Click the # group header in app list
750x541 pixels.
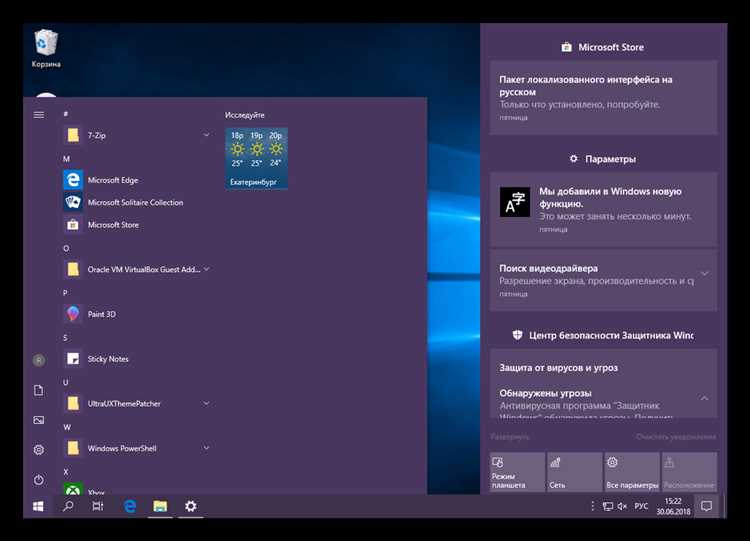[66, 114]
